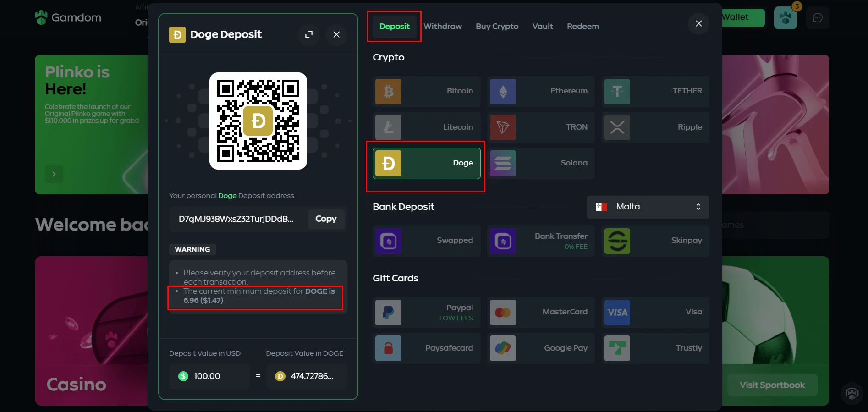Open the Malta country dropdown
This screenshot has width=868, height=412.
[648, 207]
